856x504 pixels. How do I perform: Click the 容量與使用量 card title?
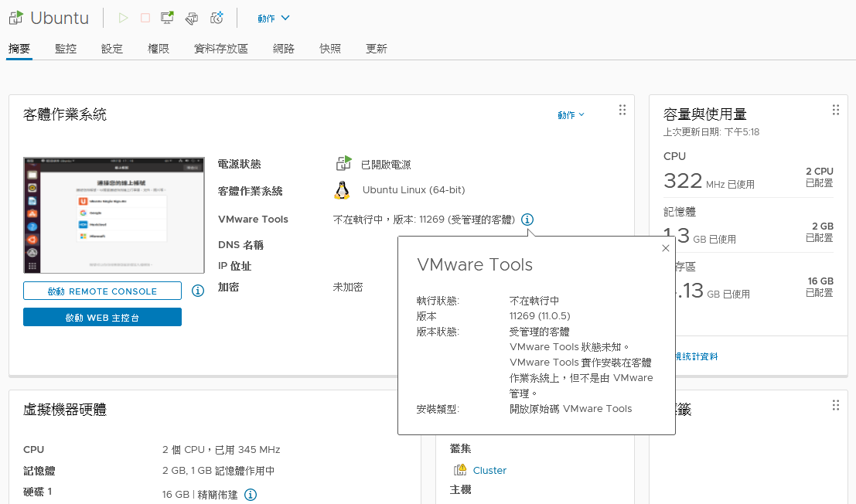click(x=704, y=114)
